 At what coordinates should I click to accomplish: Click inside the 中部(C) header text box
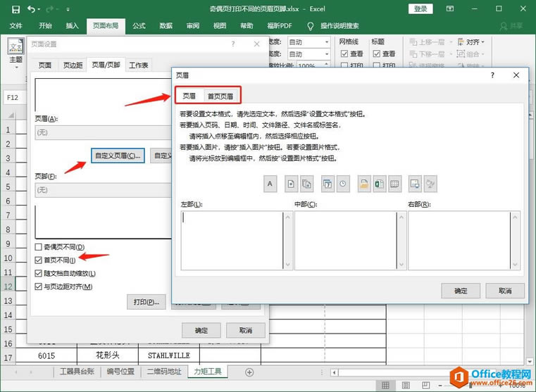(346, 241)
